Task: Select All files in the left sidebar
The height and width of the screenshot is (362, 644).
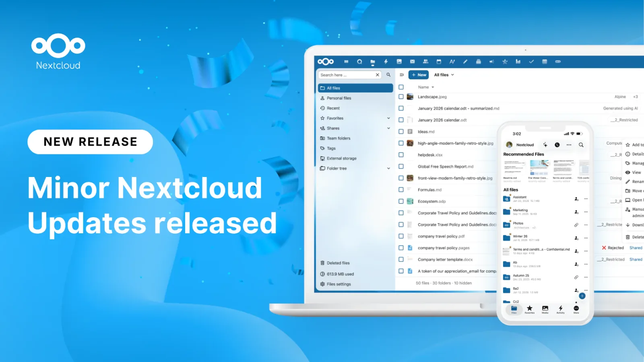Action: click(x=355, y=88)
